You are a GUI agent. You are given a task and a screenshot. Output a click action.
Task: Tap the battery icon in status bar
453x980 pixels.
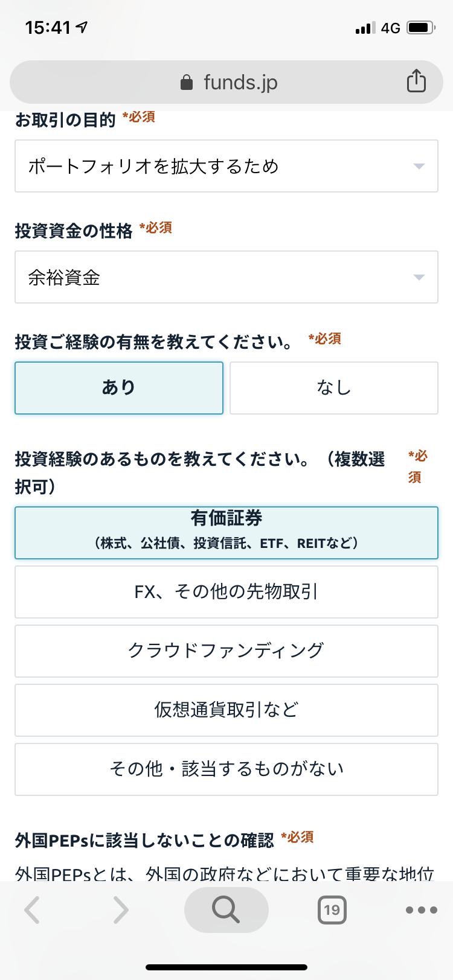click(421, 28)
